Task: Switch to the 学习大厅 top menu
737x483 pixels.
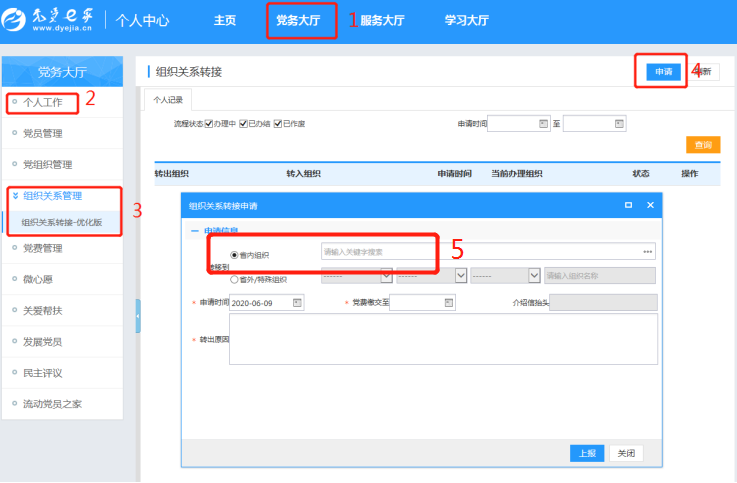Action: 473,20
